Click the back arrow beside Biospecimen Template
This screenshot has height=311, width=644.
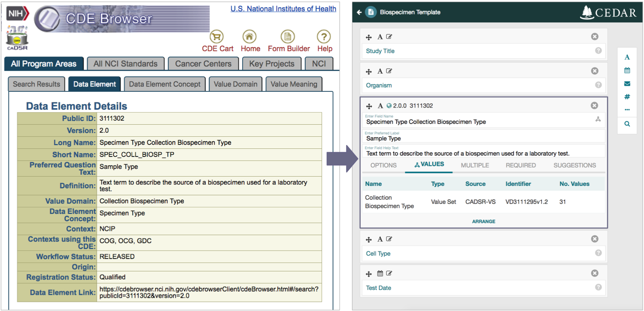coord(359,12)
